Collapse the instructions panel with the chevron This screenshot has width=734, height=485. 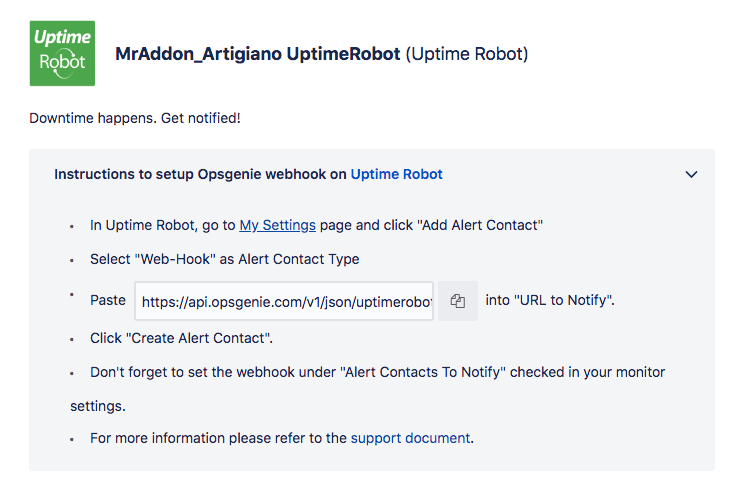click(691, 174)
